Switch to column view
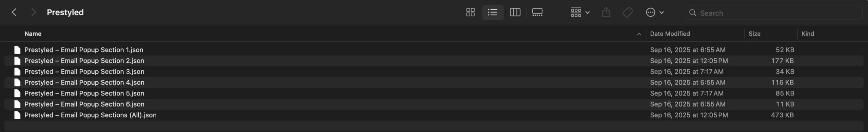868x132 pixels. [515, 13]
